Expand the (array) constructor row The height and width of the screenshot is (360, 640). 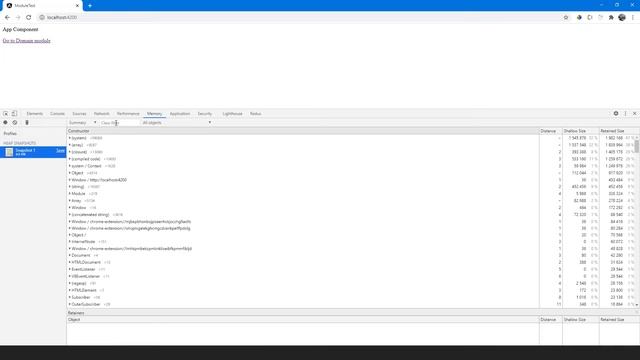(70, 145)
